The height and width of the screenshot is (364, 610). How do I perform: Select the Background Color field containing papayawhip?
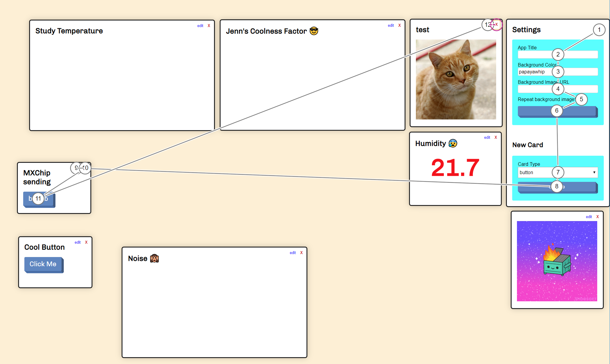point(532,72)
